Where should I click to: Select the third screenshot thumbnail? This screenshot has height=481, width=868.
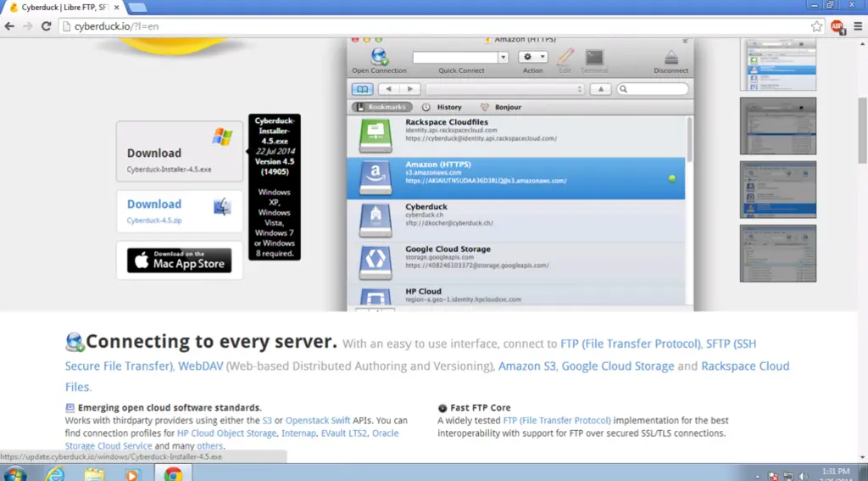(778, 189)
